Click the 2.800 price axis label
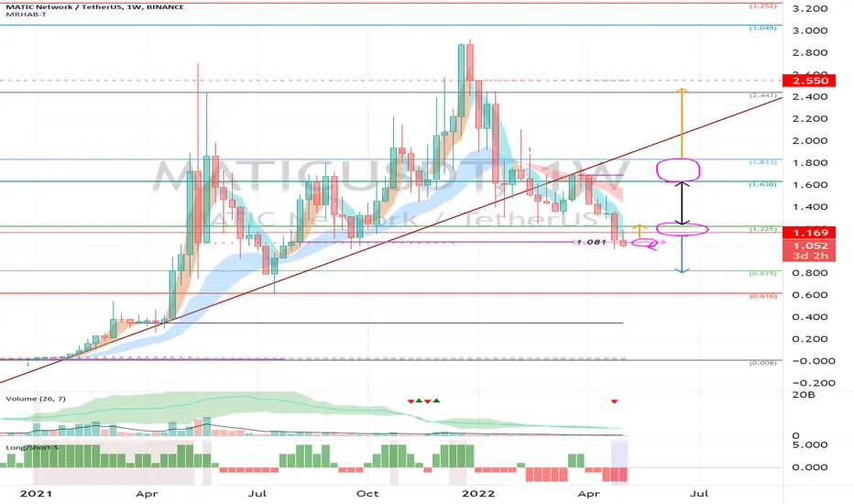Image resolution: width=854 pixels, height=504 pixels. pyautogui.click(x=810, y=53)
